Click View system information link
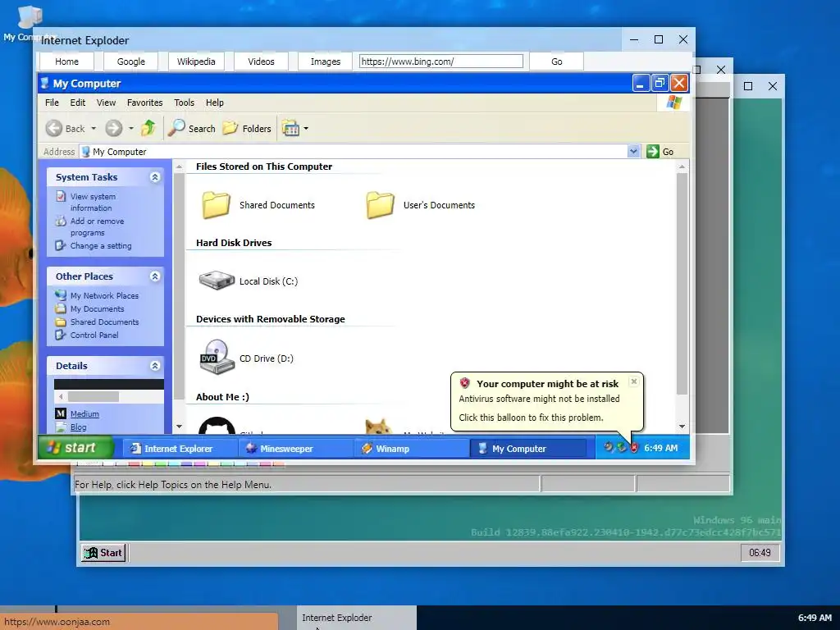840x630 pixels. 93,202
